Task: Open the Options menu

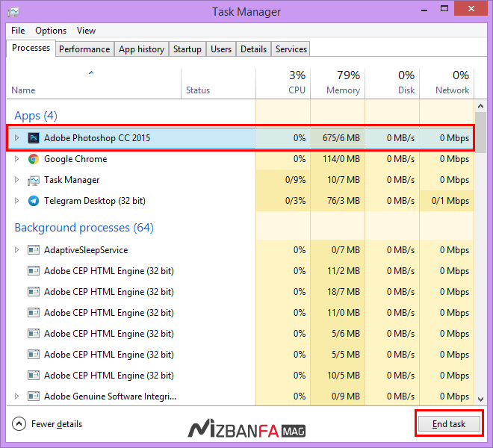Action: coord(51,31)
